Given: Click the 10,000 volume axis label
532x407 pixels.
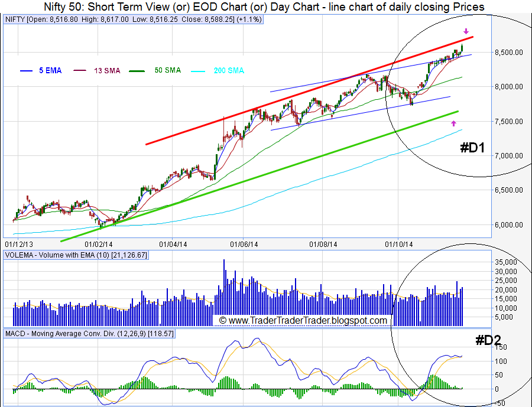Looking at the screenshot, I should [x=506, y=308].
